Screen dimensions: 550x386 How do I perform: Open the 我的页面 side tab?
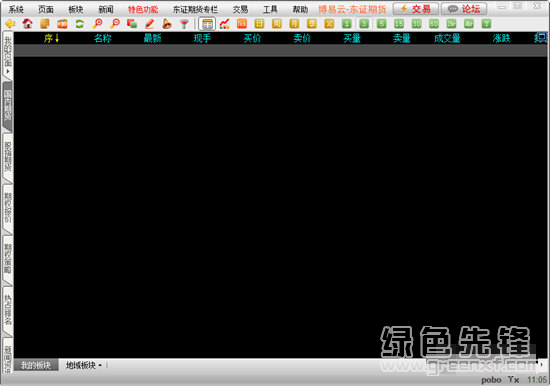pos(8,54)
